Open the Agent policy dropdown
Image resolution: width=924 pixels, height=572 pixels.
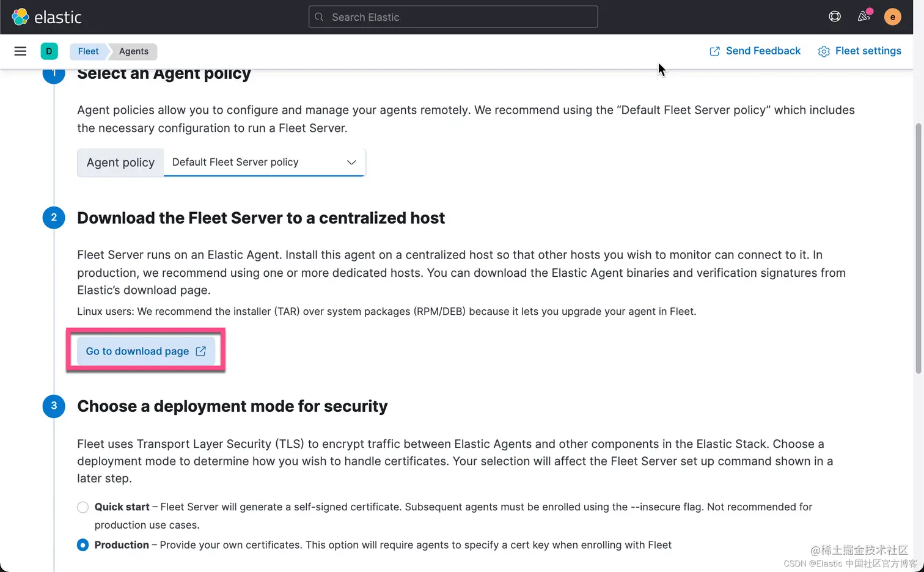point(265,163)
